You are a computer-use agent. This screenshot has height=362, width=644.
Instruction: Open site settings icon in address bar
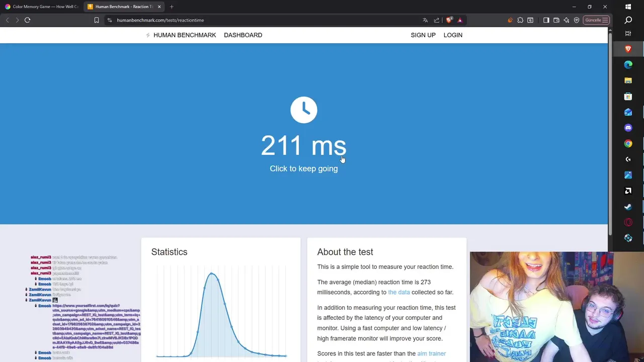110,20
